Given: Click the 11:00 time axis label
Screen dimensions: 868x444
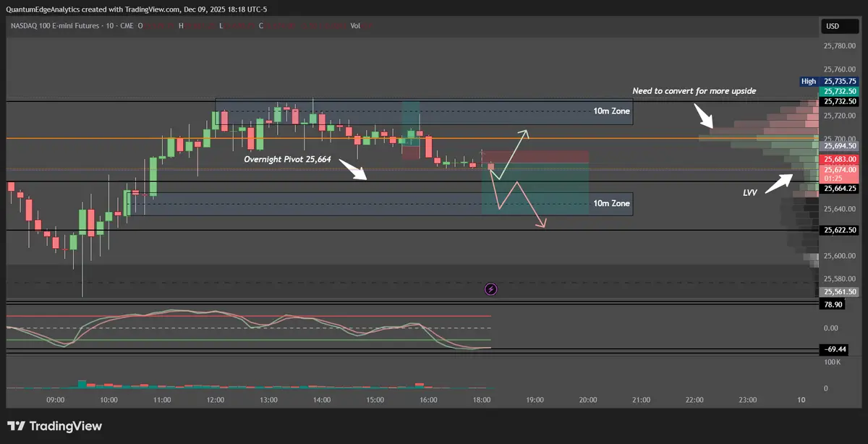Looking at the screenshot, I should pyautogui.click(x=162, y=399).
